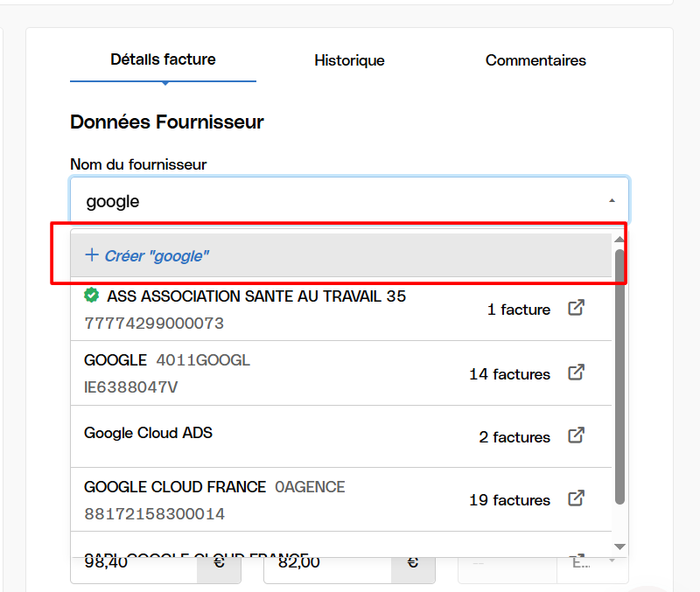The width and height of the screenshot is (700, 592).
Task: Select Google Cloud ADS supplier
Action: (x=341, y=436)
